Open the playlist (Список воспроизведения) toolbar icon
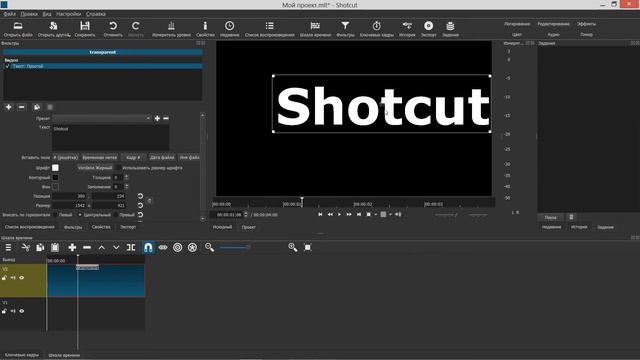Screen dimensions: 640x360 (x=269, y=26)
